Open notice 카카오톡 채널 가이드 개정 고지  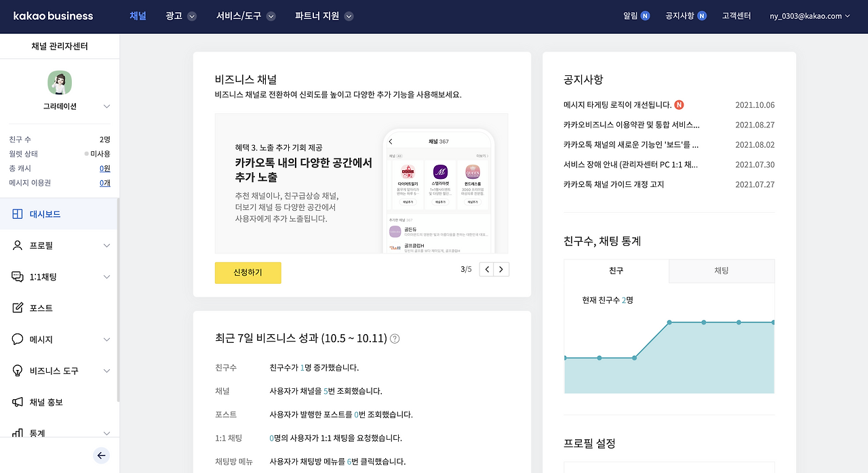click(x=614, y=184)
